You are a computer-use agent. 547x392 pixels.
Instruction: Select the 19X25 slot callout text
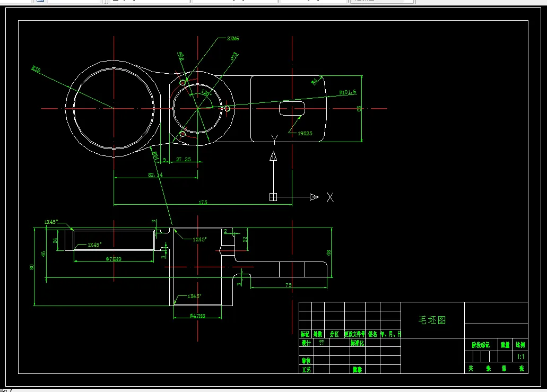click(x=305, y=133)
